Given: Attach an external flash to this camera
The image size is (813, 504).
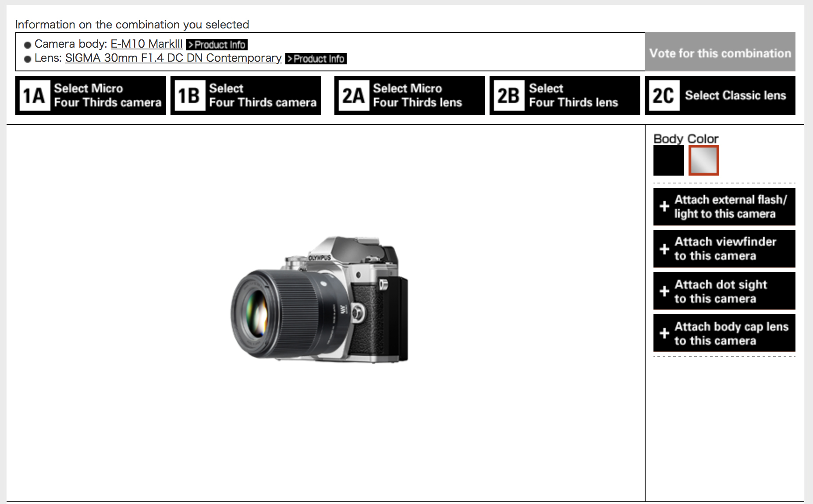Looking at the screenshot, I should [x=724, y=206].
